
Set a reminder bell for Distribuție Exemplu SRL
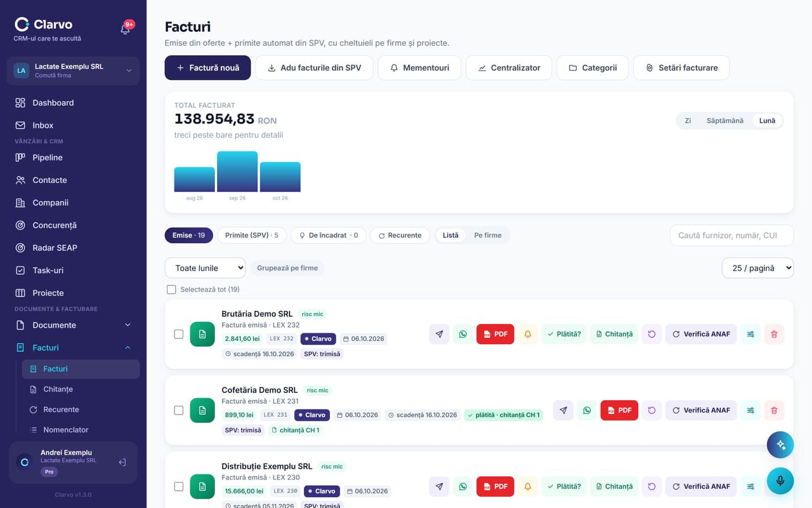527,486
